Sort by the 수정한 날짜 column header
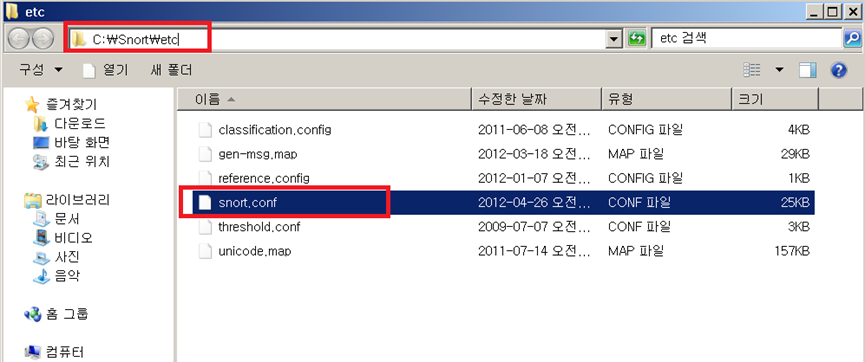 [x=537, y=99]
